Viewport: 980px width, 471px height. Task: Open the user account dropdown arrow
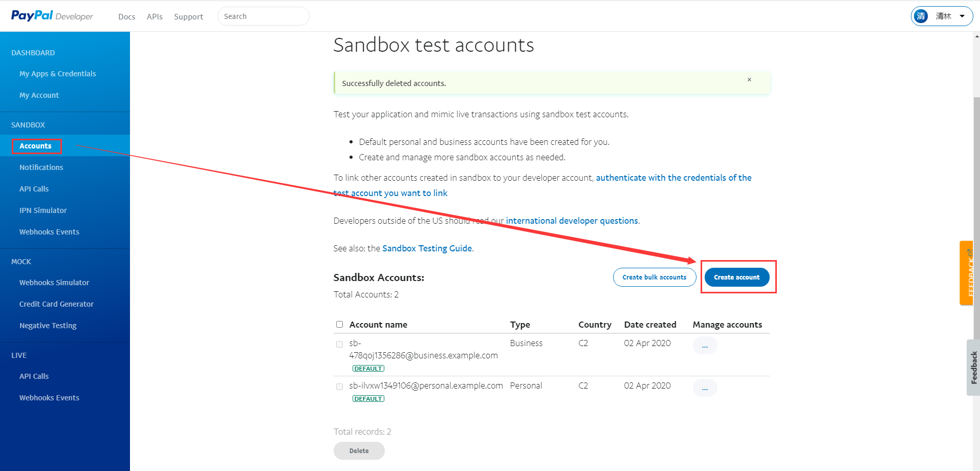pos(962,16)
